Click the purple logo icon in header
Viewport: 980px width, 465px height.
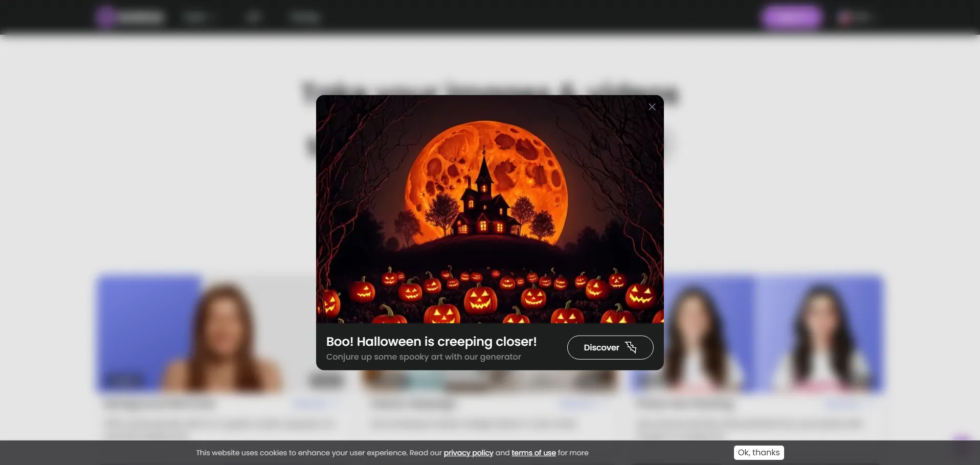pos(105,17)
